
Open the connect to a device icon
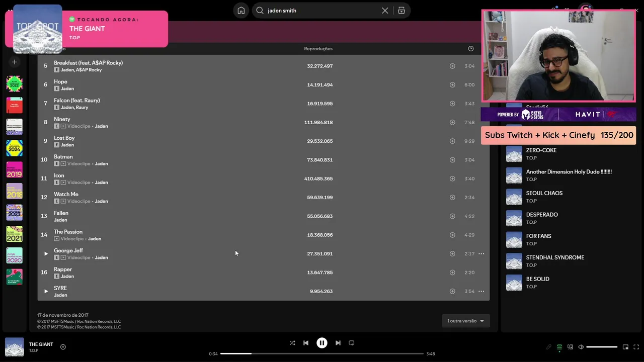point(570,347)
